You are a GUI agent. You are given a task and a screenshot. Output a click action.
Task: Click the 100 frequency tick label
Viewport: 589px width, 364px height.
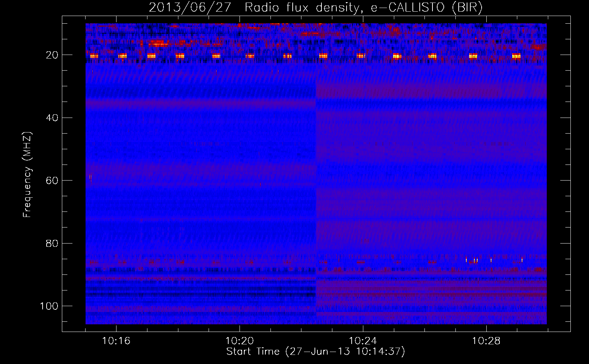49,306
